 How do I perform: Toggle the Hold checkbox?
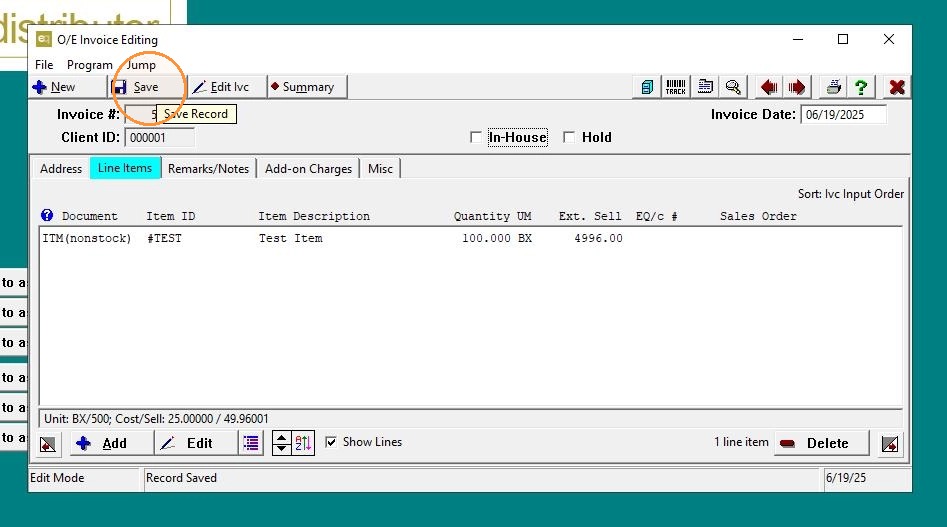click(568, 138)
